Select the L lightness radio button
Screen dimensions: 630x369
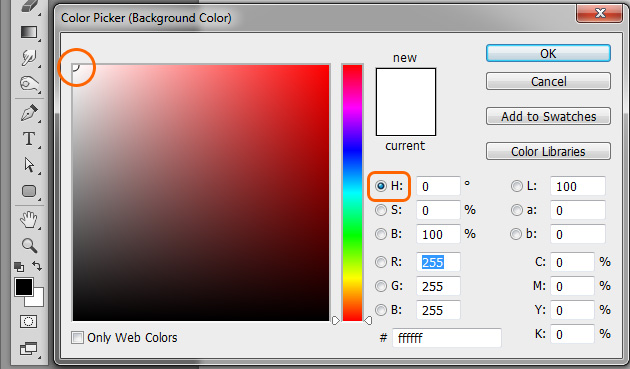point(517,186)
